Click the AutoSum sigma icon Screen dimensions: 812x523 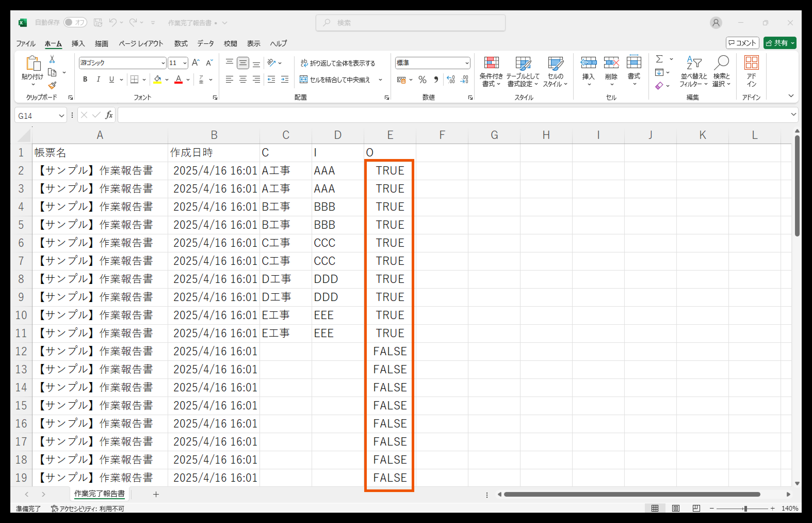(659, 59)
